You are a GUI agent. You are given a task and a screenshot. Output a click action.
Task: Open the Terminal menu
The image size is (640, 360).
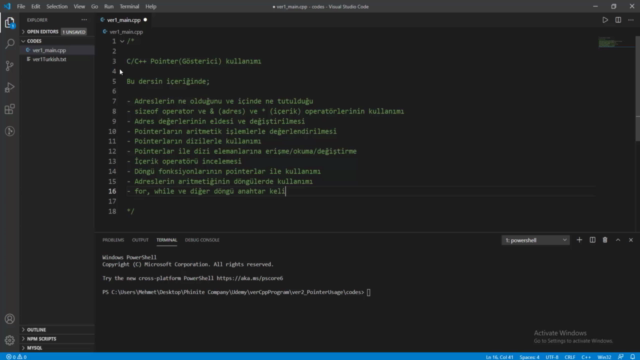[x=129, y=7]
